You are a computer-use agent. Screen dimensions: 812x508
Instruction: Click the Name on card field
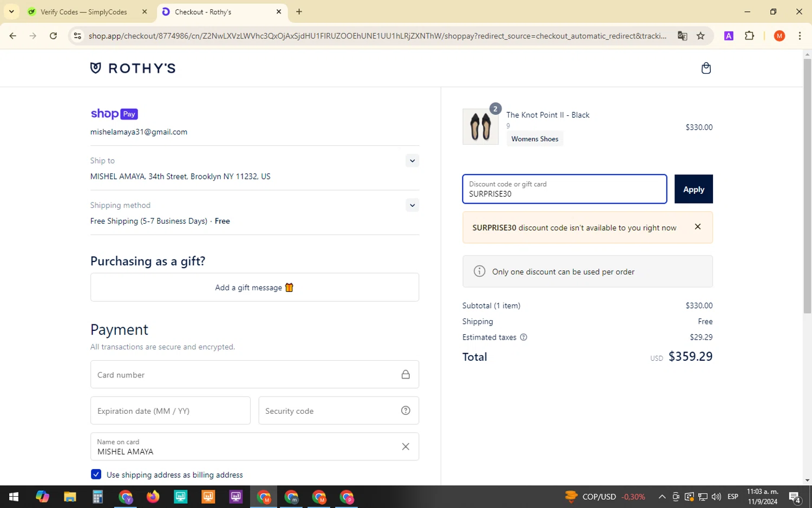coord(254,446)
